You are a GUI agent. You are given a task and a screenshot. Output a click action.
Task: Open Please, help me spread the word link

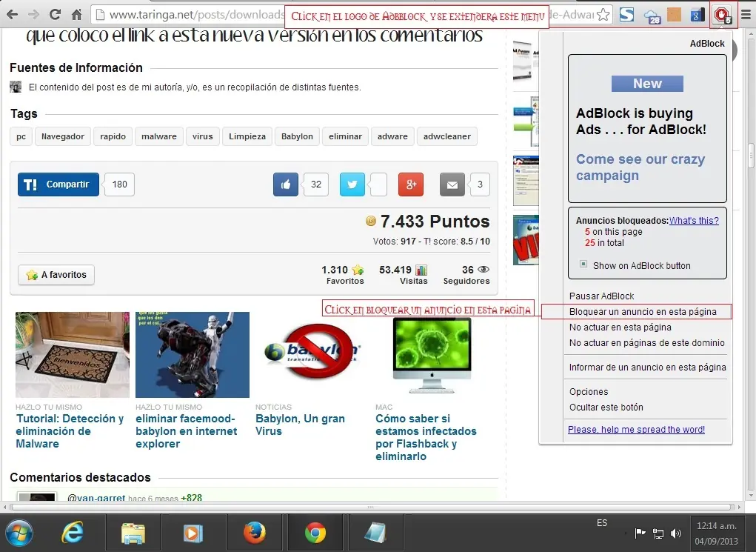pos(636,430)
